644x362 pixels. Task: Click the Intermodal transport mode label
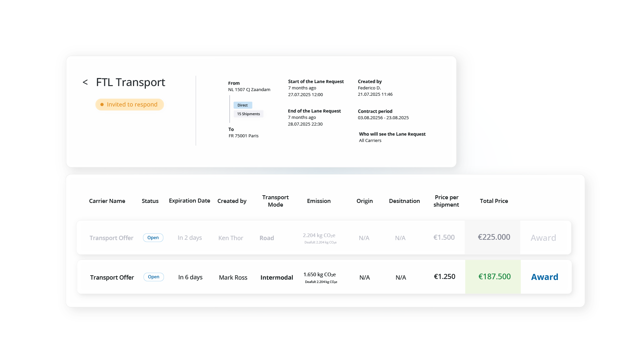(x=277, y=277)
